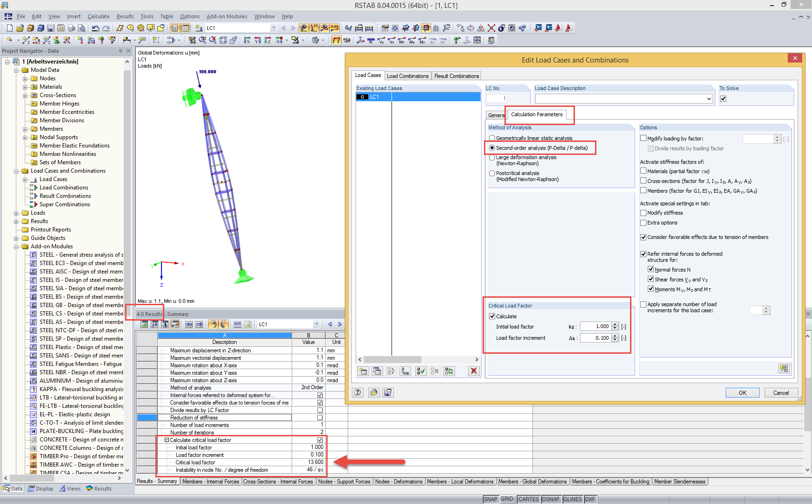Show Mz bending moment results icon
Image resolution: width=812 pixels, height=504 pixels.
(x=422, y=41)
